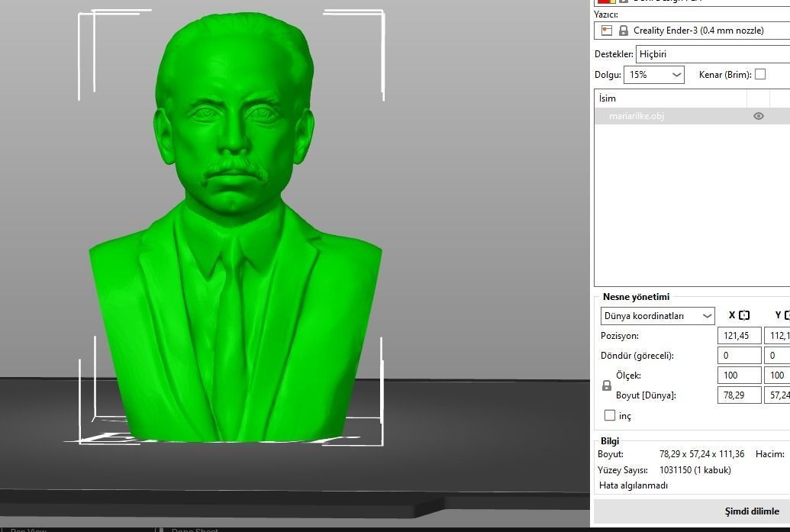Click the Boyut [Dünya] Y field 57,24

point(777,395)
